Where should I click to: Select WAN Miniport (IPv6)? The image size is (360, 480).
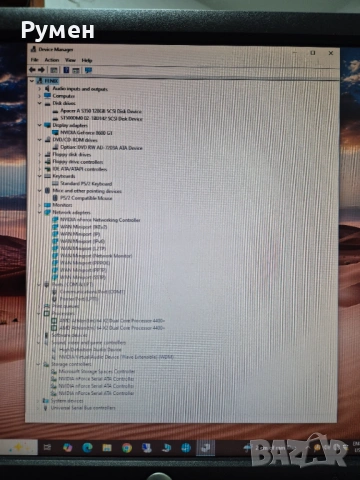point(82,241)
